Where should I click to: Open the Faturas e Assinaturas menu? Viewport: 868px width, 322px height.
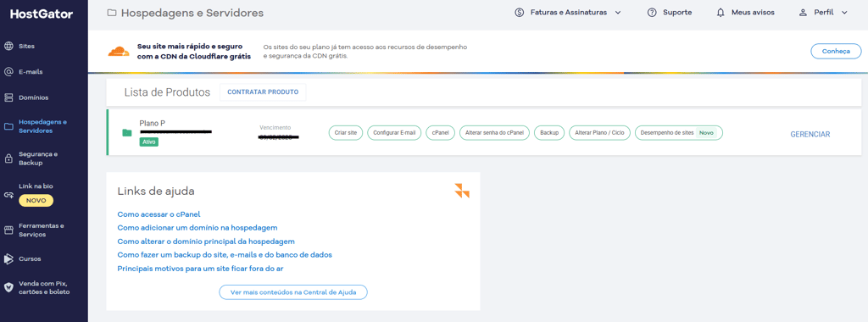568,12
